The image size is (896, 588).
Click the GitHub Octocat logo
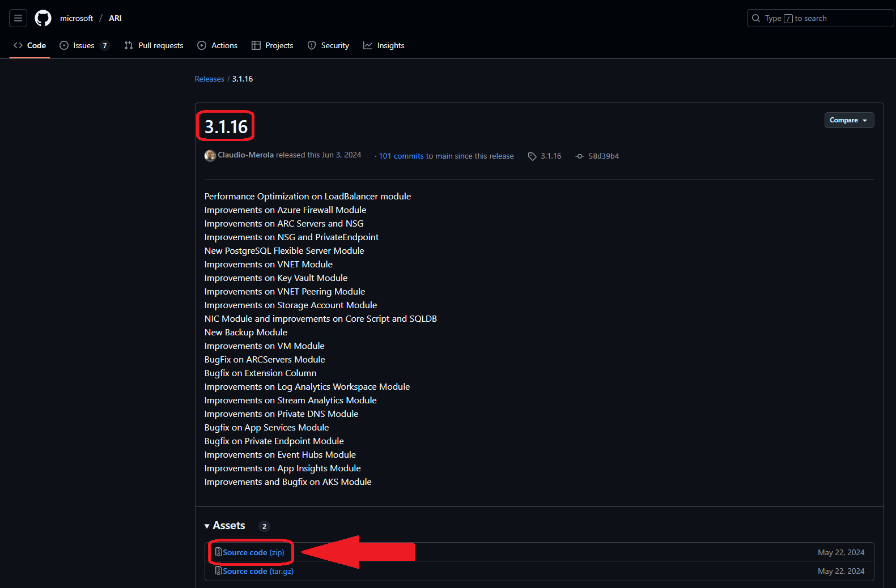(x=43, y=18)
